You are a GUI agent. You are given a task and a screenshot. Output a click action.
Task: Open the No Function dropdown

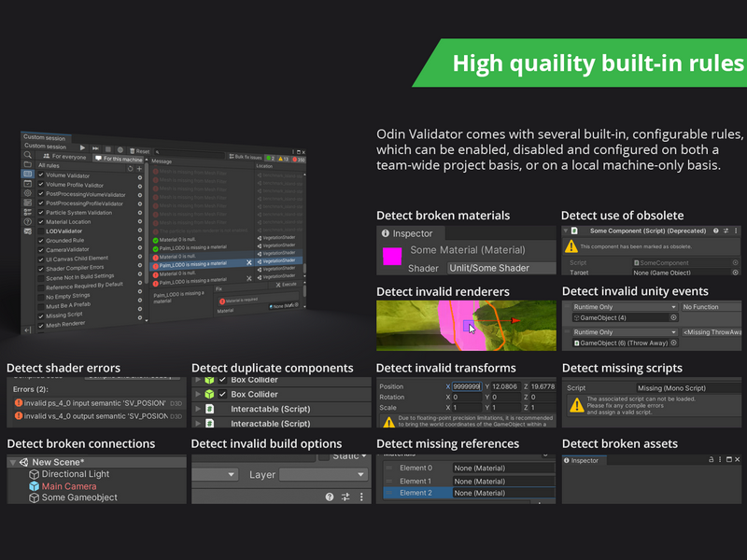[x=712, y=307]
